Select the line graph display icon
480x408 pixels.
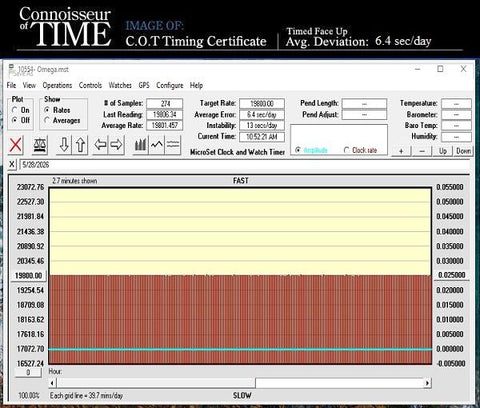(x=157, y=145)
